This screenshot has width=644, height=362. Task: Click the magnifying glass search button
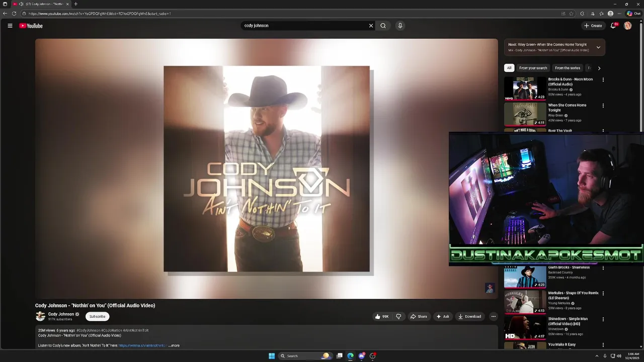click(x=383, y=26)
